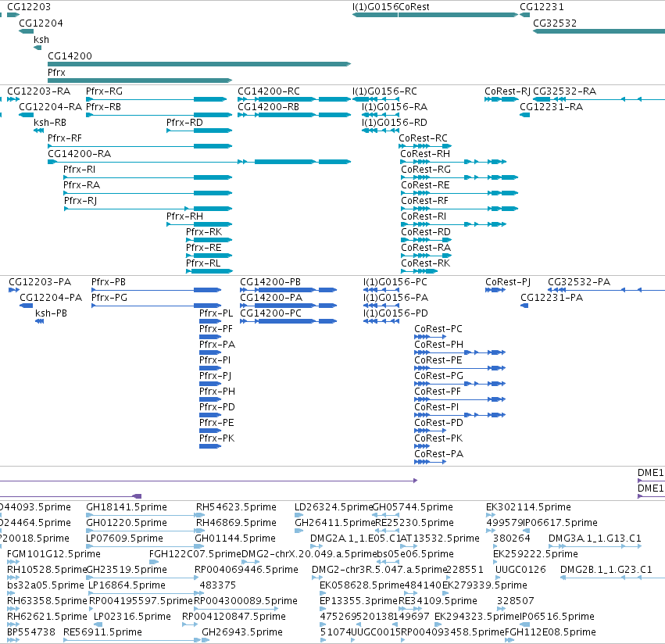Select the CG14200 gene bar
This screenshot has width=665, height=644.
(x=199, y=64)
